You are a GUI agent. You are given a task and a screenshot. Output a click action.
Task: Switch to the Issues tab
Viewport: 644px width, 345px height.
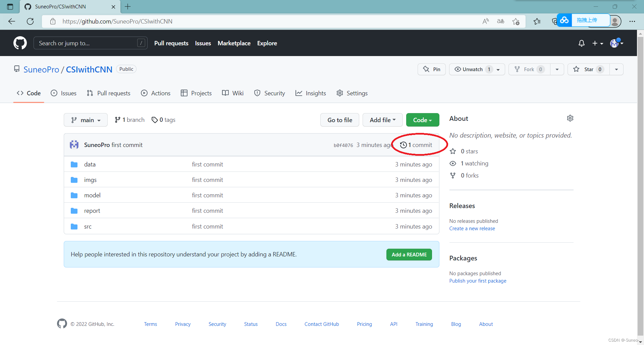click(63, 93)
